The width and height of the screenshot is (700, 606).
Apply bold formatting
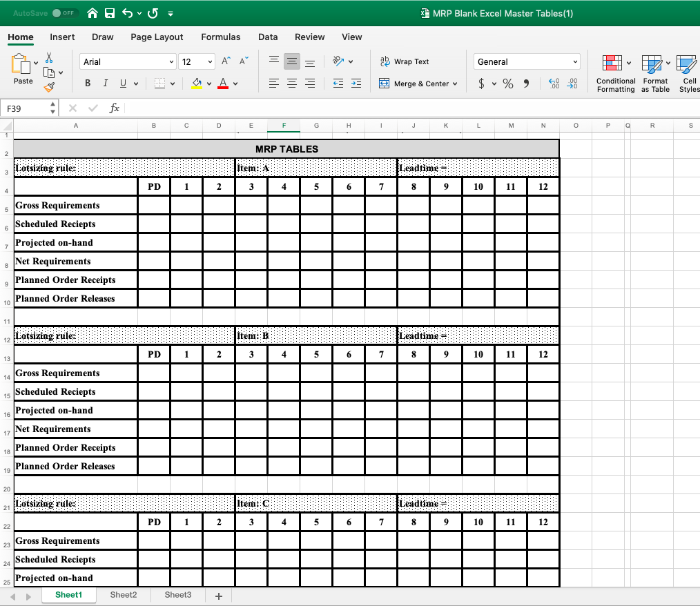pos(87,82)
